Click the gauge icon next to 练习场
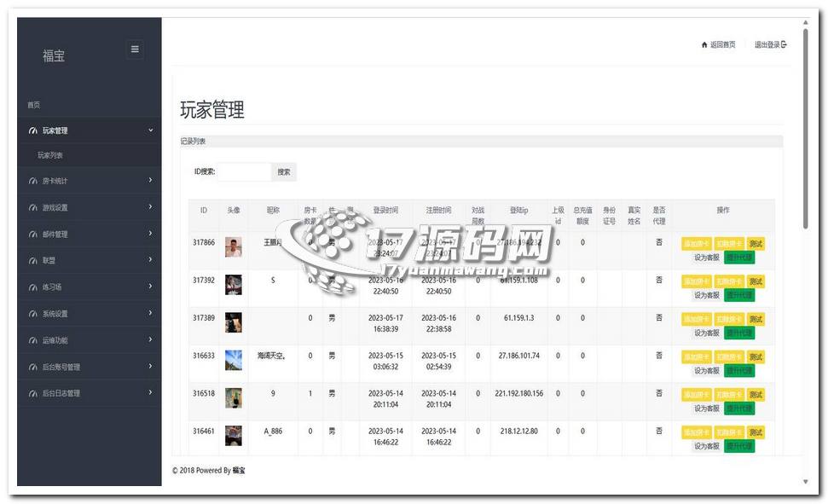The height and width of the screenshot is (504, 828). 33,287
